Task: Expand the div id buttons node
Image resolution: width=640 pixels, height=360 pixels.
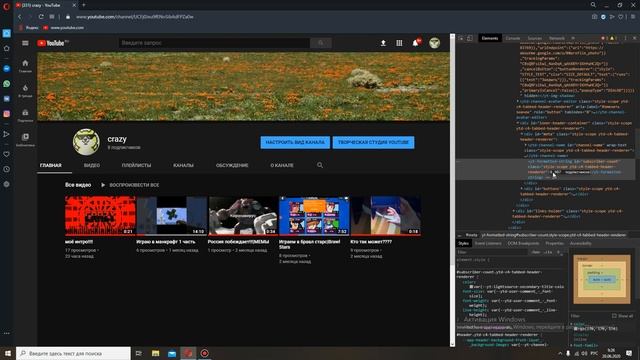Action: coord(522,189)
